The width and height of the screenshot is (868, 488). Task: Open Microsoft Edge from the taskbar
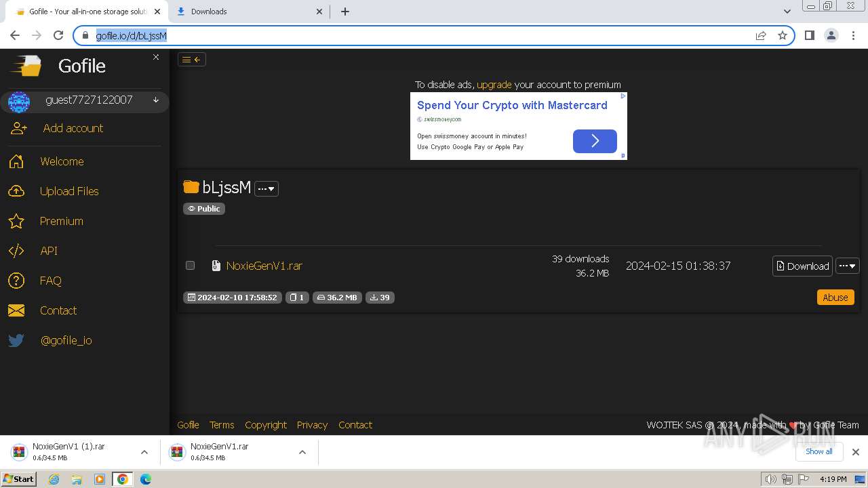pos(146,479)
